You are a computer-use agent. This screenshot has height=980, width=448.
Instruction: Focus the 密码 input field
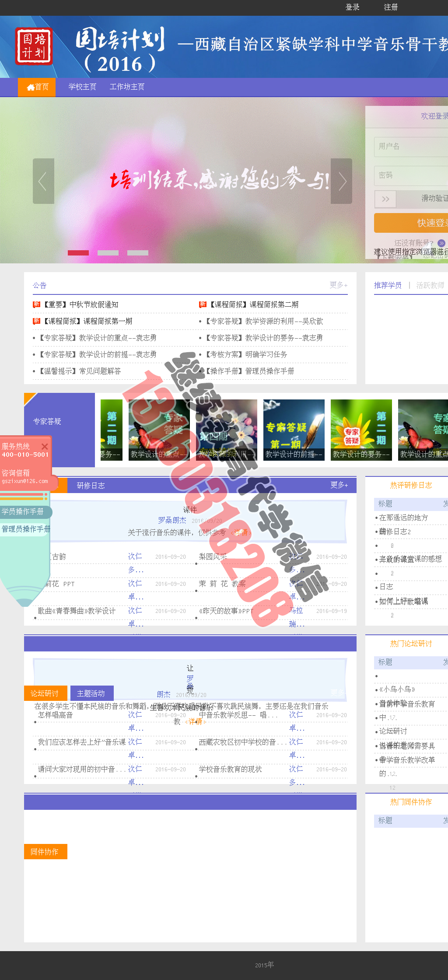coord(411,175)
